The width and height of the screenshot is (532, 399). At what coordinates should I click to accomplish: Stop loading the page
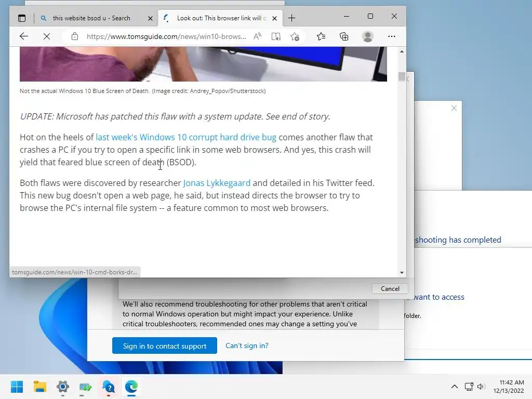tap(47, 36)
